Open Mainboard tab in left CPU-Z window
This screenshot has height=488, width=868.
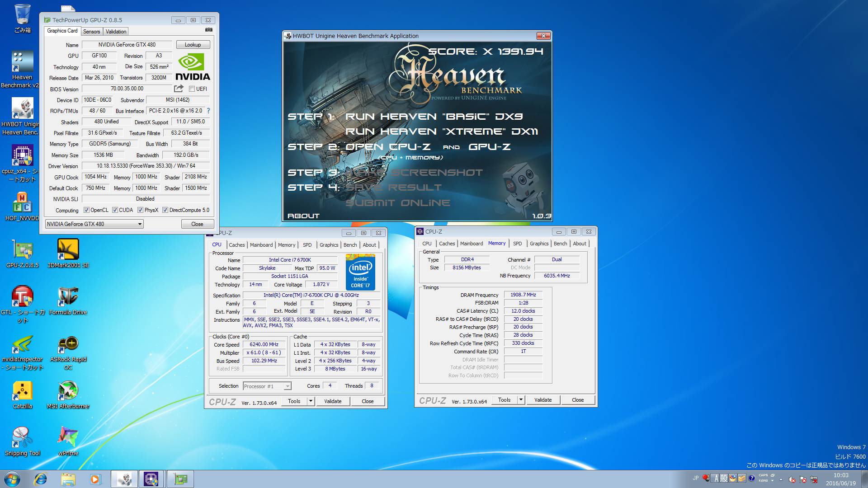[261, 245]
